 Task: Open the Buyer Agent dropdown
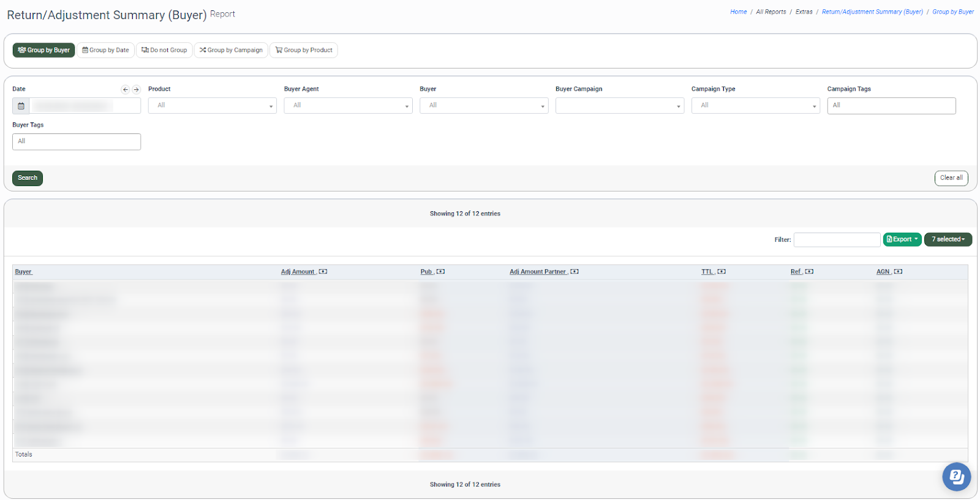coord(348,106)
